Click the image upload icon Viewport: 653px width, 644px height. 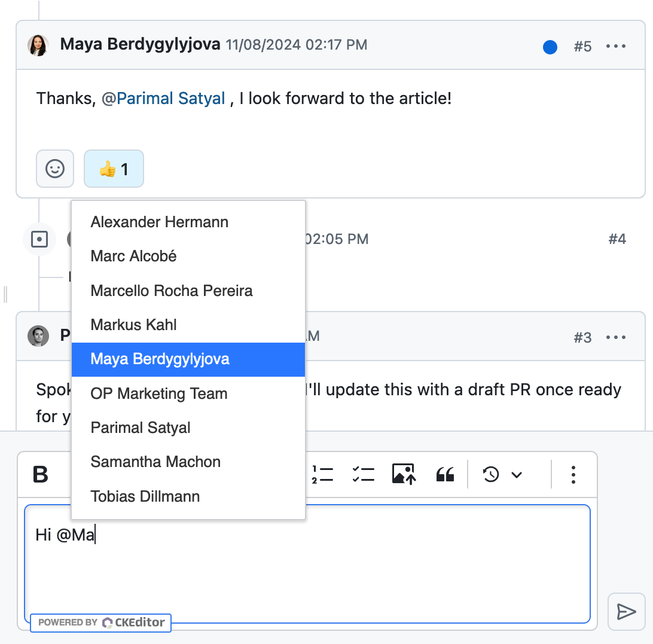(404, 475)
